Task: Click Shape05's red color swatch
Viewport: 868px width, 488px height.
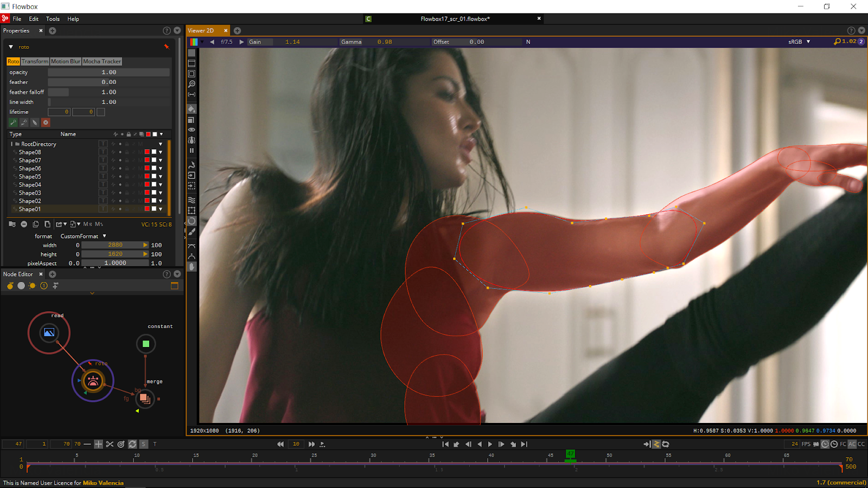Action: coord(147,176)
